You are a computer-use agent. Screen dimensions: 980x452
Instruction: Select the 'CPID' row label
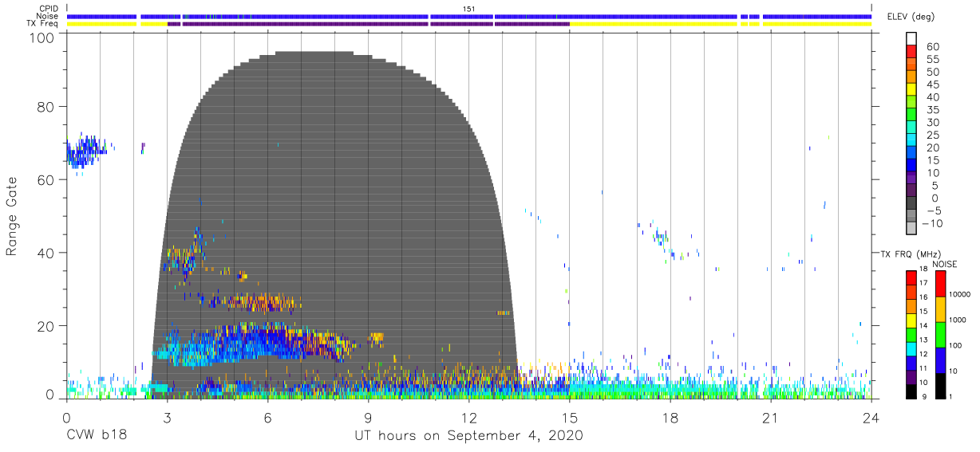point(49,9)
